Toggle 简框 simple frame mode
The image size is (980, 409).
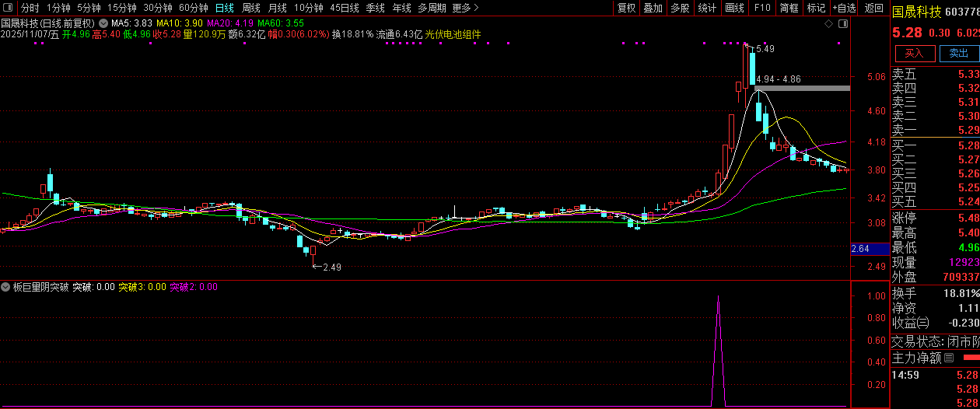pos(789,8)
